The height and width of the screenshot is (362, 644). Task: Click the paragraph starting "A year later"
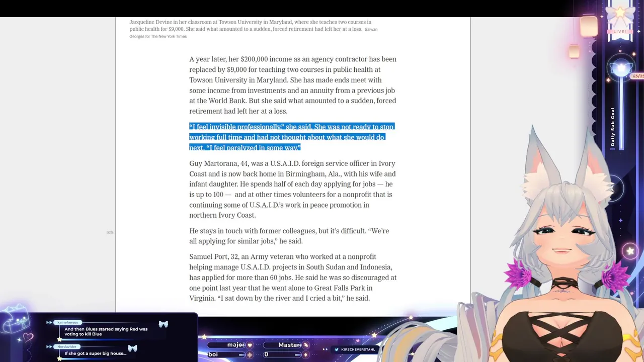(293, 85)
